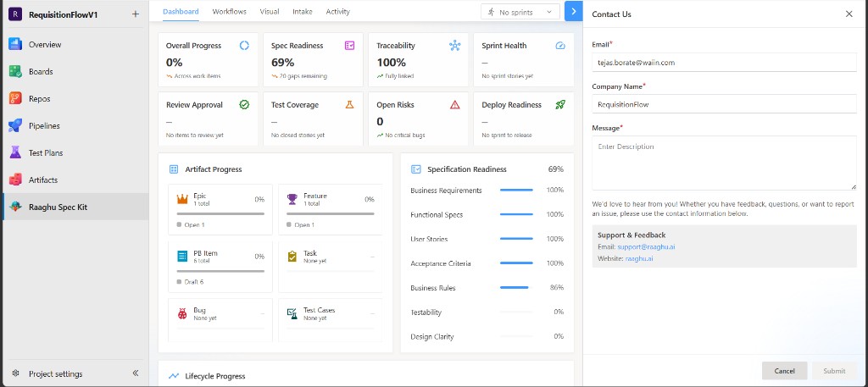Click the Epic card progress bar
The image size is (868, 387).
(220, 213)
